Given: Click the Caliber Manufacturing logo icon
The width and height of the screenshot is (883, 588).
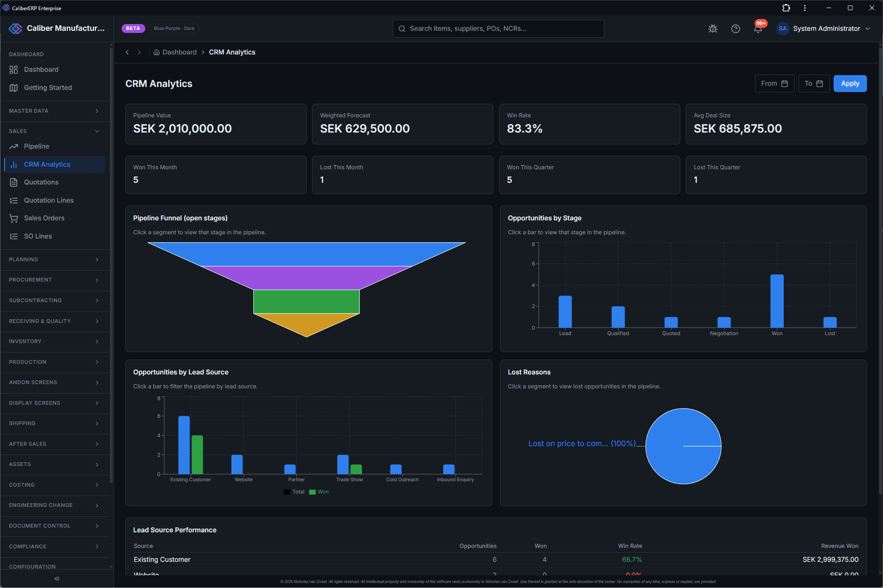Looking at the screenshot, I should (x=16, y=28).
